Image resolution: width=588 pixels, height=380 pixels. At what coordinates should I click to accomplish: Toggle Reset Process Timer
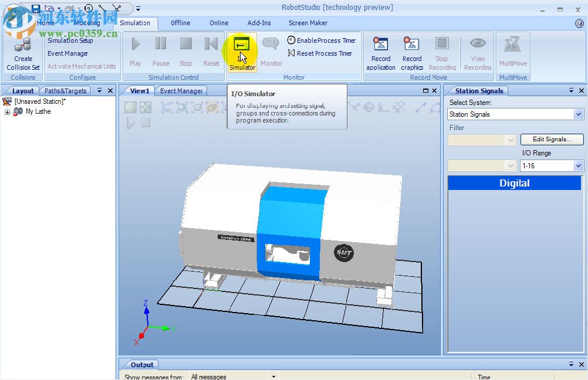[320, 53]
